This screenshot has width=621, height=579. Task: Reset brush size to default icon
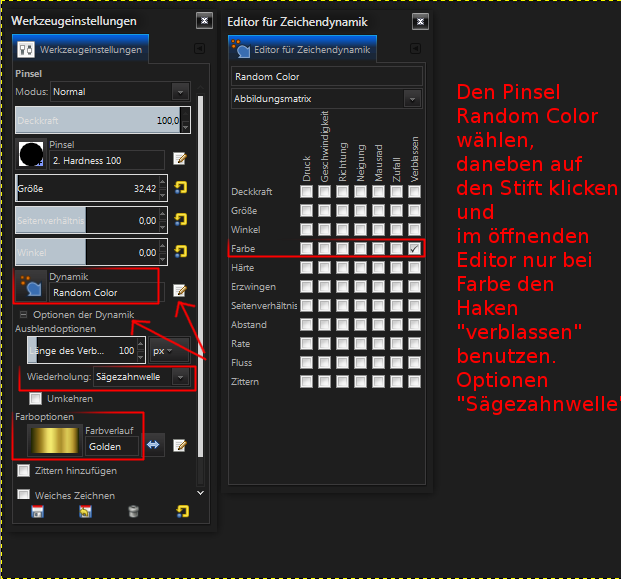tap(181, 187)
